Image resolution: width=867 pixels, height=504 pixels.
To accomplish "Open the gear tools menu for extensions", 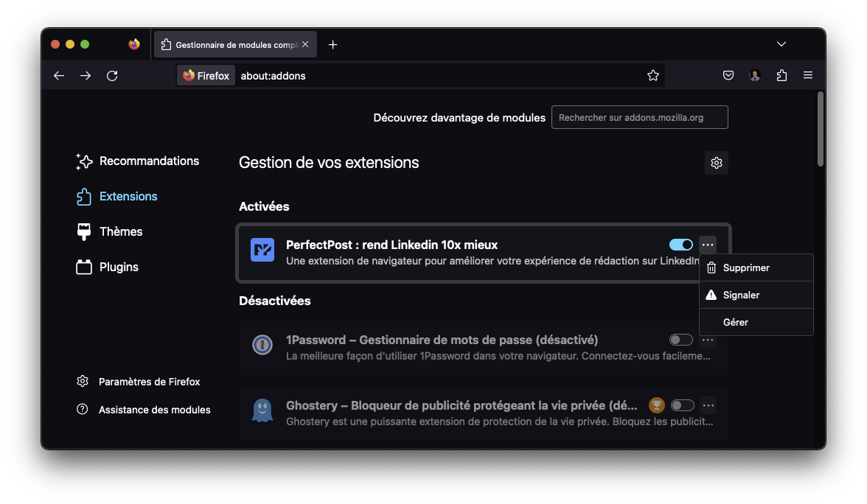I will coord(717,163).
